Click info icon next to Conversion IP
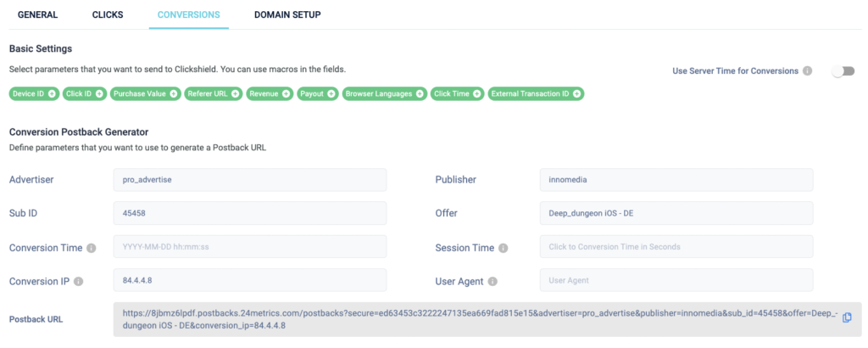Viewport: 868px width, 348px height. pos(79,282)
